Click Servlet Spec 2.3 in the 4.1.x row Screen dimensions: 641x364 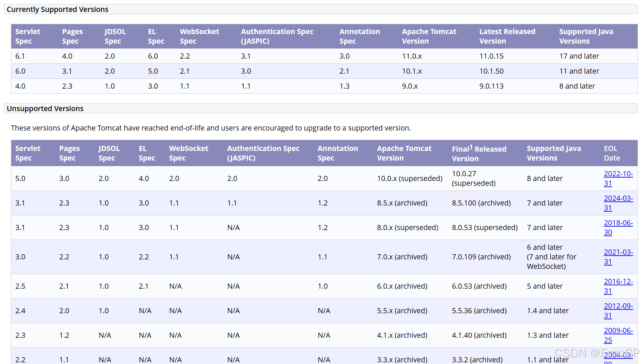[x=20, y=335]
